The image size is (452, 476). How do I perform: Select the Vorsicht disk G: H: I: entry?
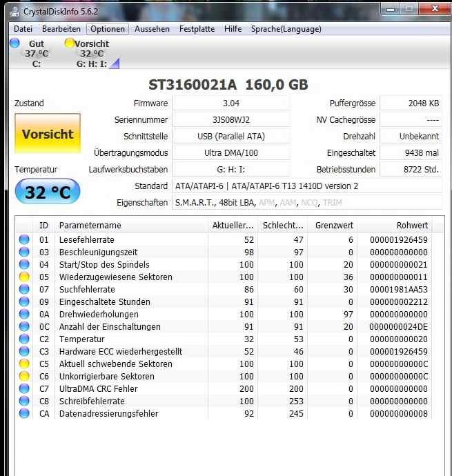pos(92,54)
